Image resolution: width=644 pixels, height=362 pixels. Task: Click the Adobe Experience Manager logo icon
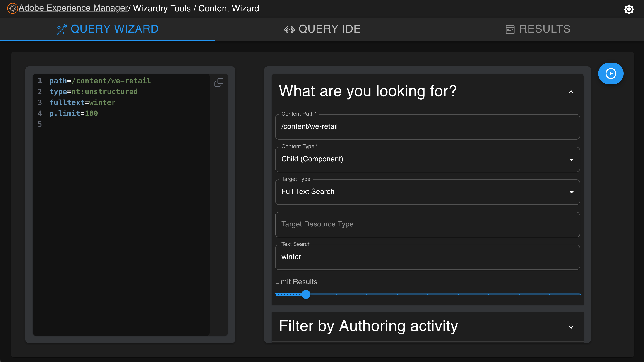pos(12,9)
